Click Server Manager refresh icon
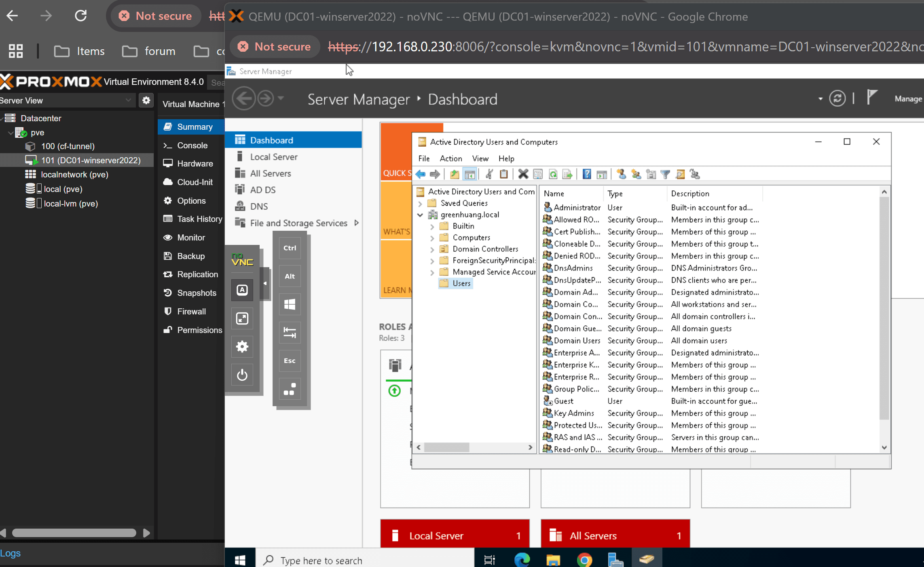 [837, 99]
